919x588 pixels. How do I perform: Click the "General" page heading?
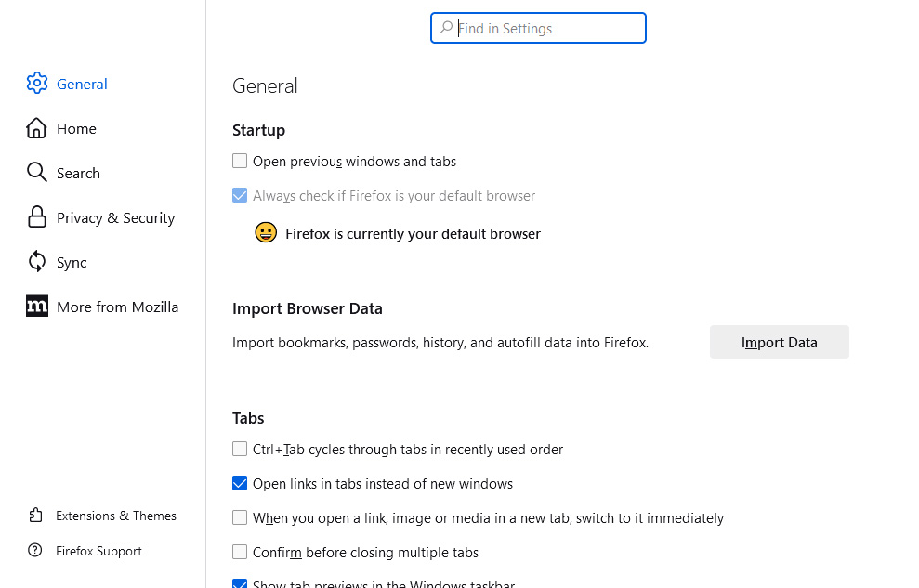coord(265,86)
